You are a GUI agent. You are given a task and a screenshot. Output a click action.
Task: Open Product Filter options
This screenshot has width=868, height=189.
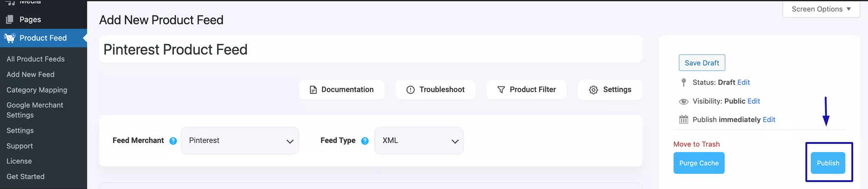[526, 90]
